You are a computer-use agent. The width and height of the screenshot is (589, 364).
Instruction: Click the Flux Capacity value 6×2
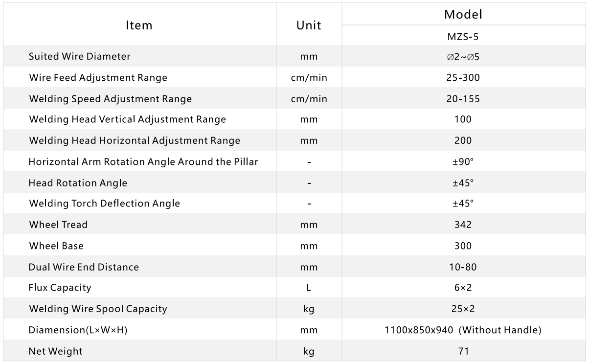(463, 288)
